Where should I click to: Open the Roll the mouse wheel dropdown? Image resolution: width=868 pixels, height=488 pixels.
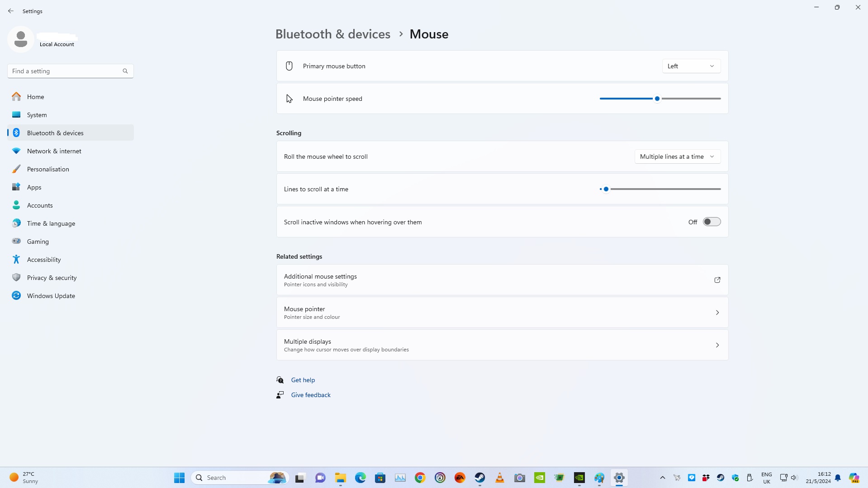[x=678, y=156]
